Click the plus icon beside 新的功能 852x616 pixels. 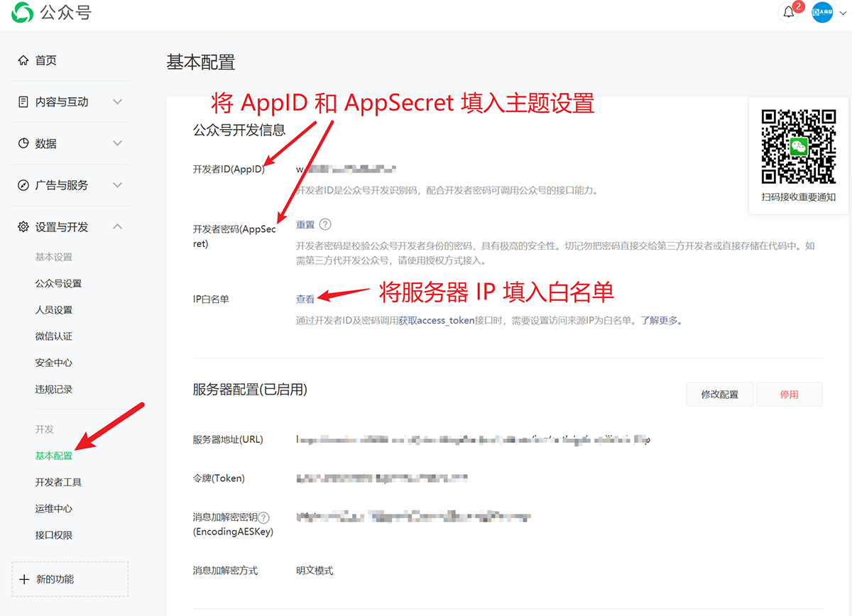point(25,579)
